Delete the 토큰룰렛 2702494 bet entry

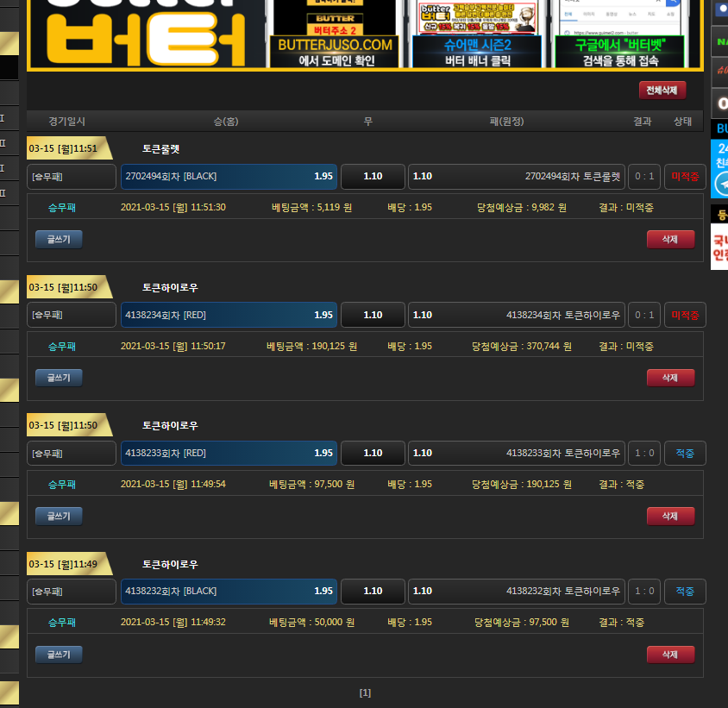[x=669, y=239]
